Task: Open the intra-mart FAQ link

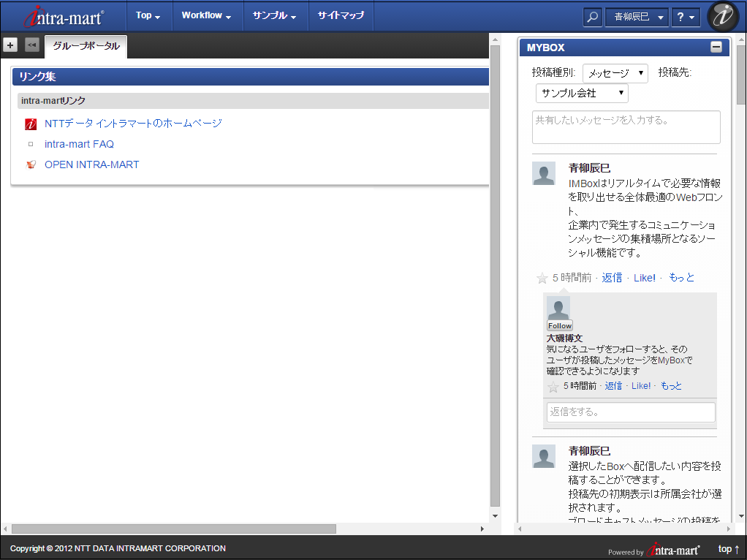Action: tap(79, 144)
